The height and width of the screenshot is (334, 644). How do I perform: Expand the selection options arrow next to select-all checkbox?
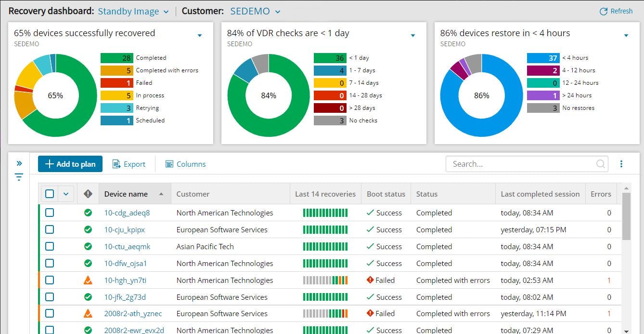[66, 193]
